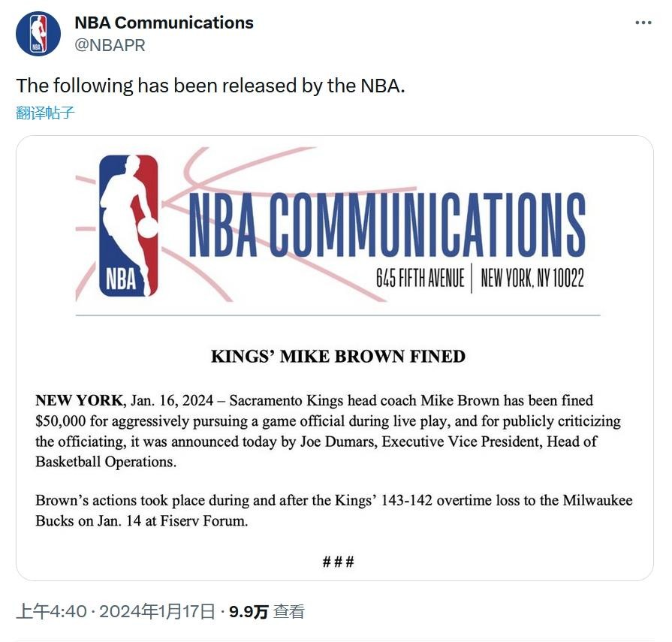Screen dimensions: 672x642
Task: Click the tweet text about NBA release
Action: pyautogui.click(x=210, y=86)
